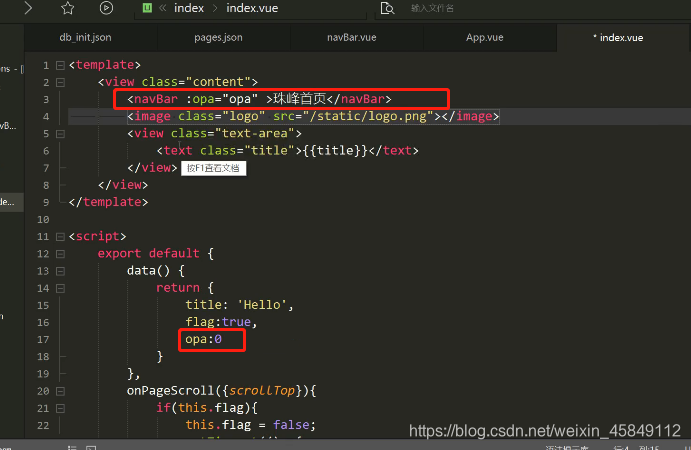Image resolution: width=691 pixels, height=450 pixels.
Task: Click flag:true on line 16
Action: click(218, 322)
